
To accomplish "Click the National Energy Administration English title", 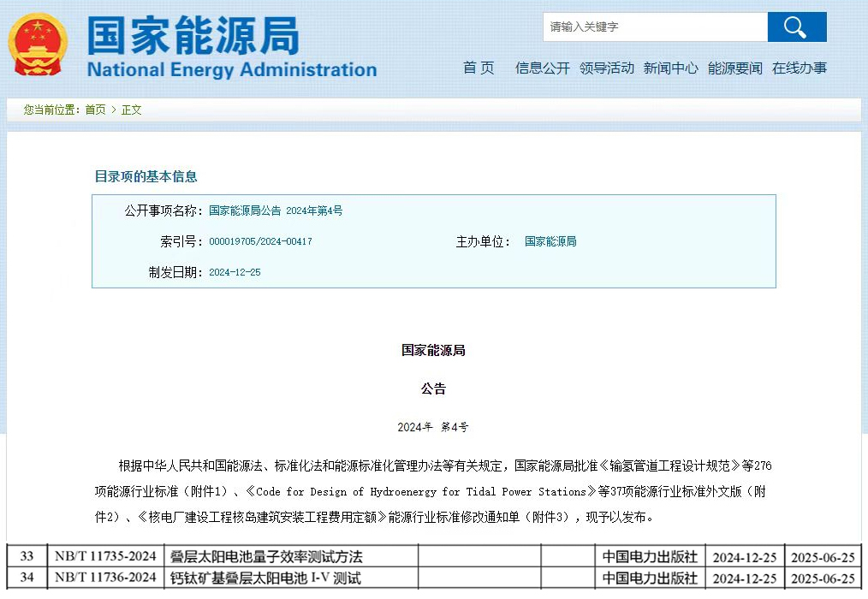I will tap(231, 70).
